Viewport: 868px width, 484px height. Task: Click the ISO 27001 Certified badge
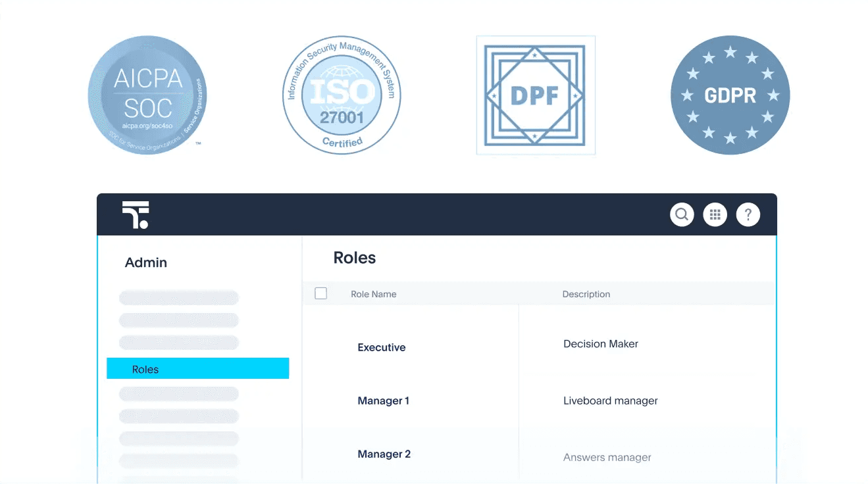(x=342, y=95)
